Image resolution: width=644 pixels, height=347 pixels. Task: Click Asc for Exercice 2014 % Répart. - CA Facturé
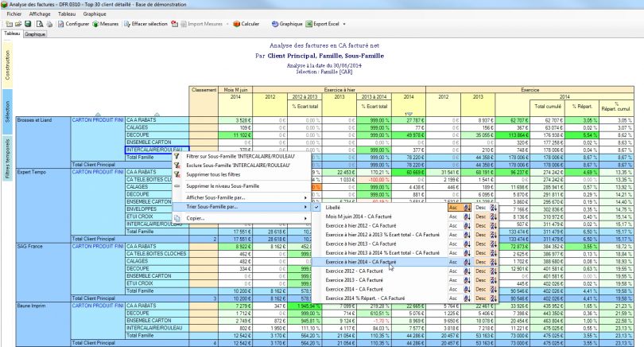coord(460,298)
